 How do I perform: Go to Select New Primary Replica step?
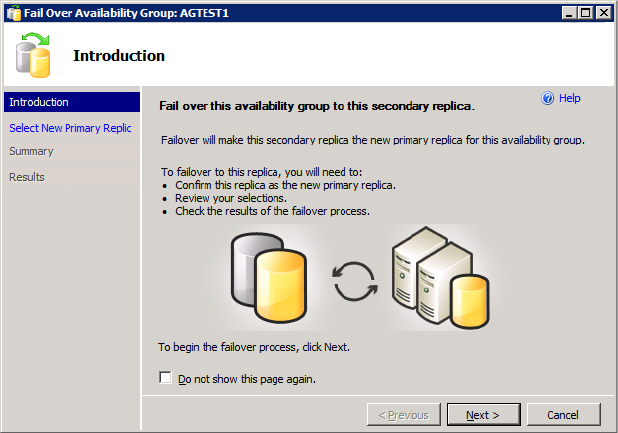click(x=70, y=128)
